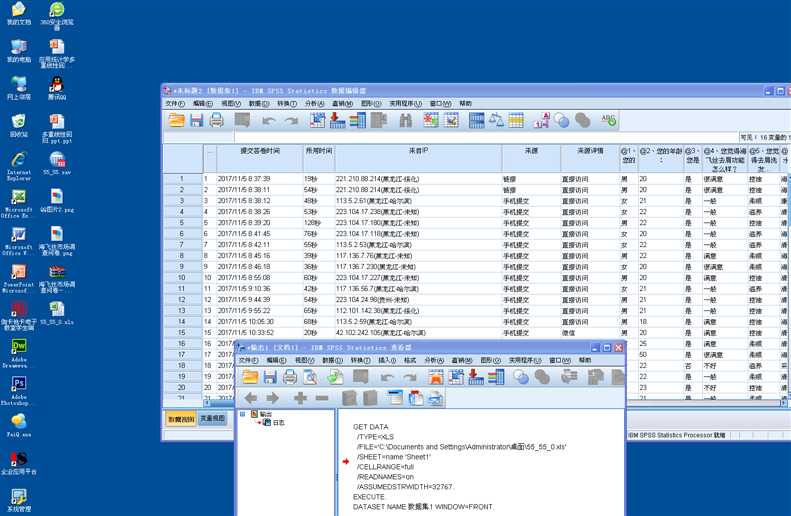Open 窗口 menu in Viewer window
The image size is (791, 516).
[559, 360]
